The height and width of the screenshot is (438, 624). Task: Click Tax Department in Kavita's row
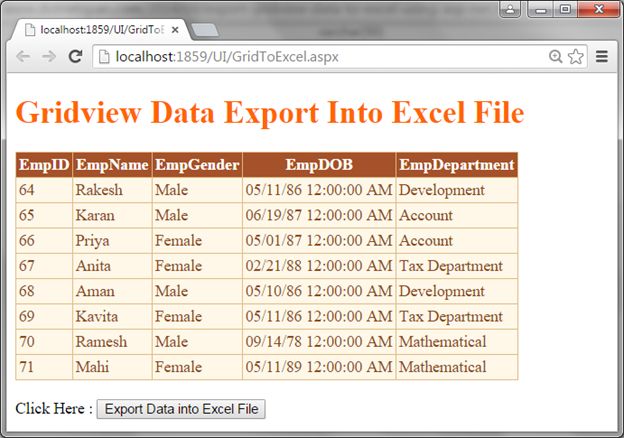point(457,316)
